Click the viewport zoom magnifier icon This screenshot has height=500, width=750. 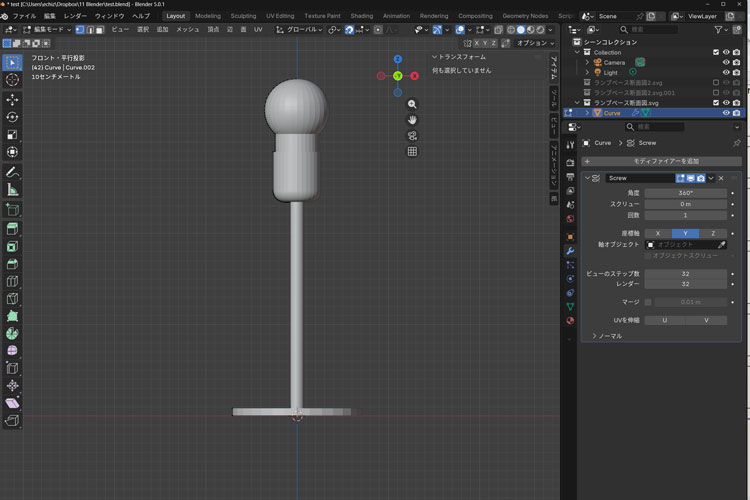(412, 104)
